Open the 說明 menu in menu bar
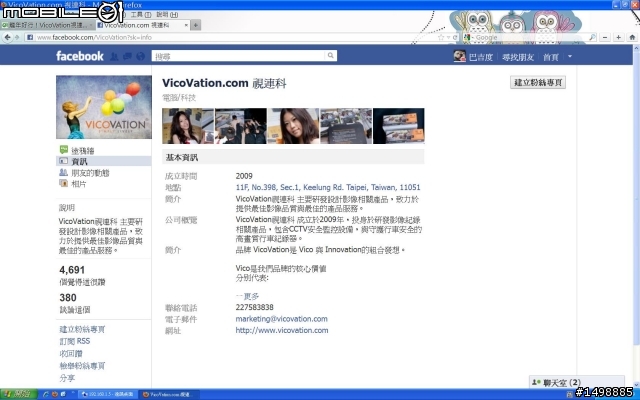This screenshot has width=640, height=400. point(167,15)
